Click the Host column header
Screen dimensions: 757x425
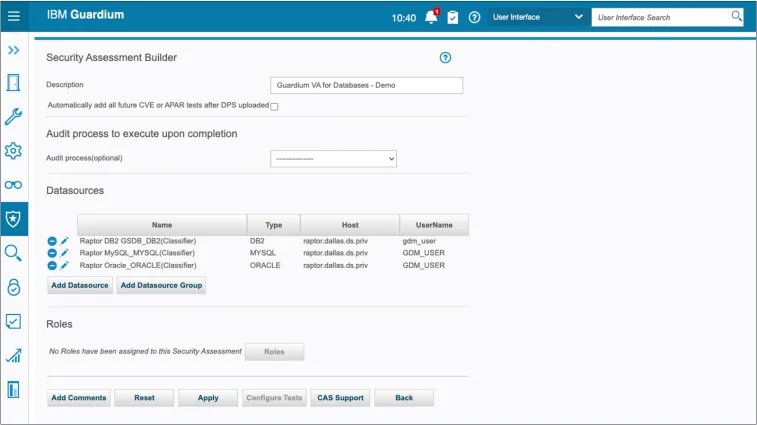click(349, 225)
